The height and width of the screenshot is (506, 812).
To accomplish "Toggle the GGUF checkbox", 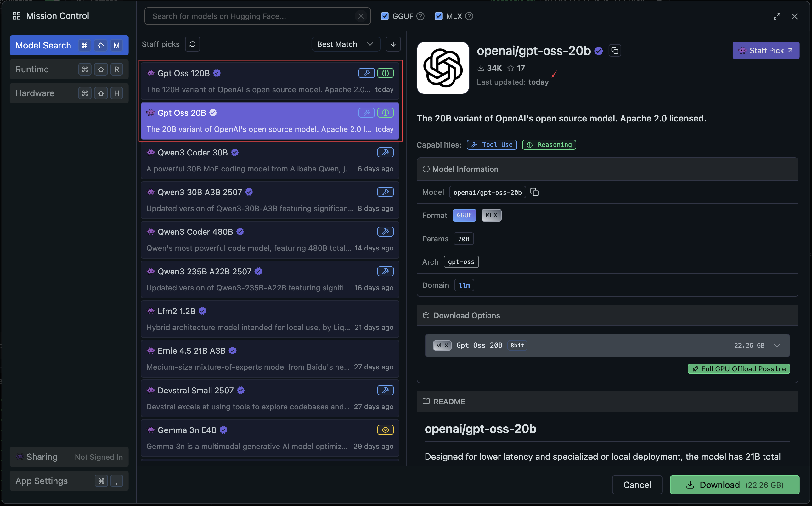I will (x=385, y=16).
